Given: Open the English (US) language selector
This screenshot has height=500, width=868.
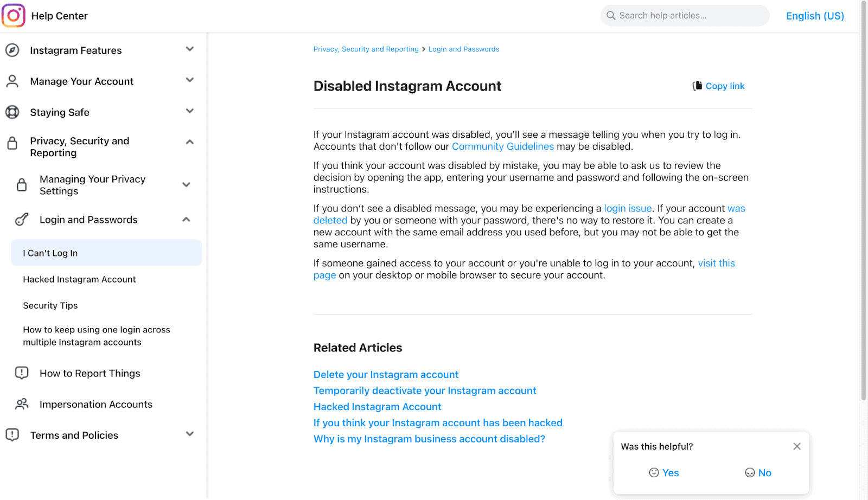Looking at the screenshot, I should pyautogui.click(x=815, y=16).
